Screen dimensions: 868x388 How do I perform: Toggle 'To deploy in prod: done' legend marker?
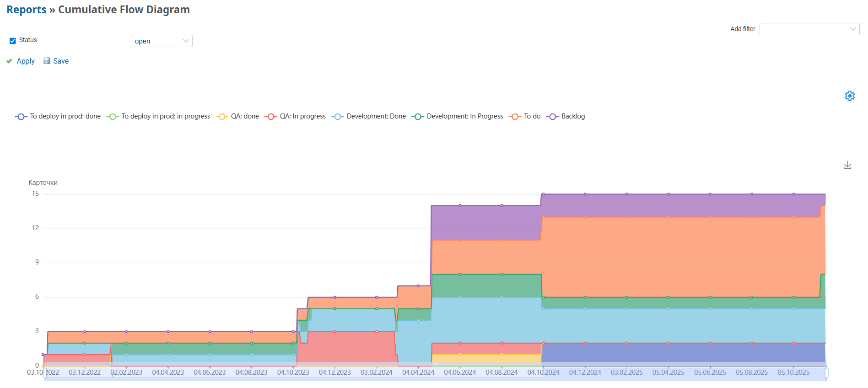point(21,117)
